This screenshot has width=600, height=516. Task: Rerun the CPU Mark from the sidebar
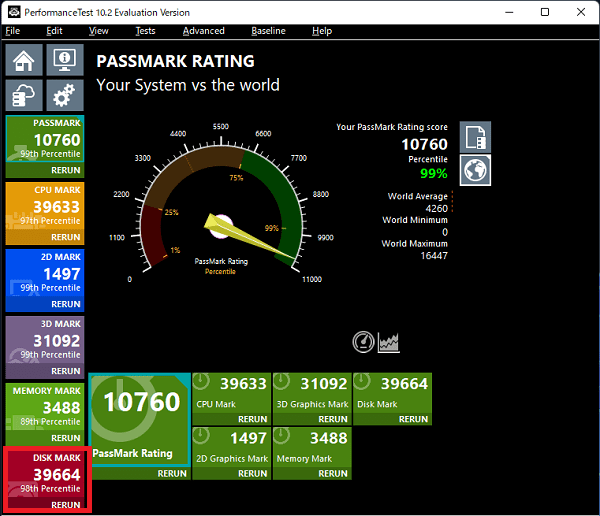click(66, 237)
